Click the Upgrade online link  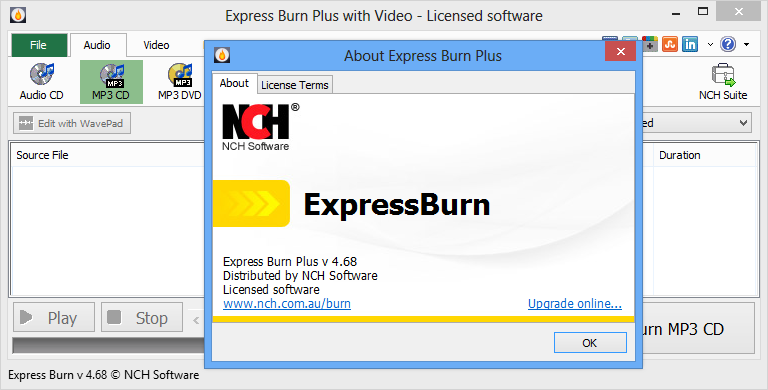[575, 304]
